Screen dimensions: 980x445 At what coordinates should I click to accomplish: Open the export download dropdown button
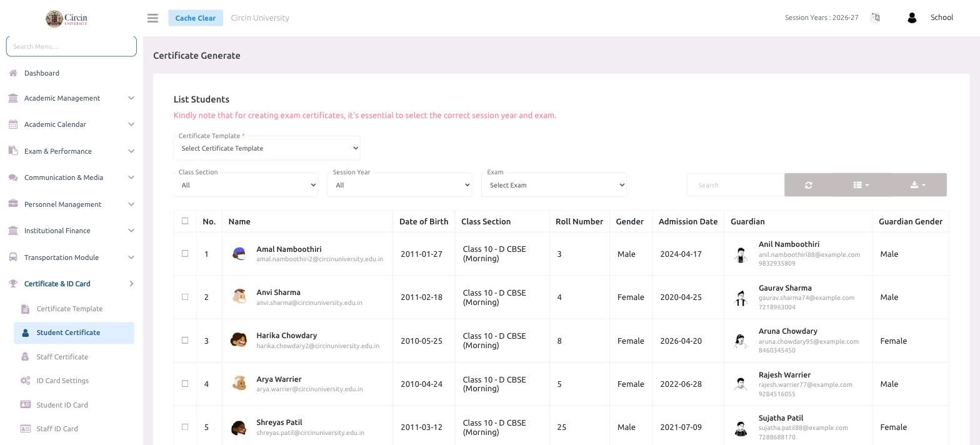(x=918, y=185)
